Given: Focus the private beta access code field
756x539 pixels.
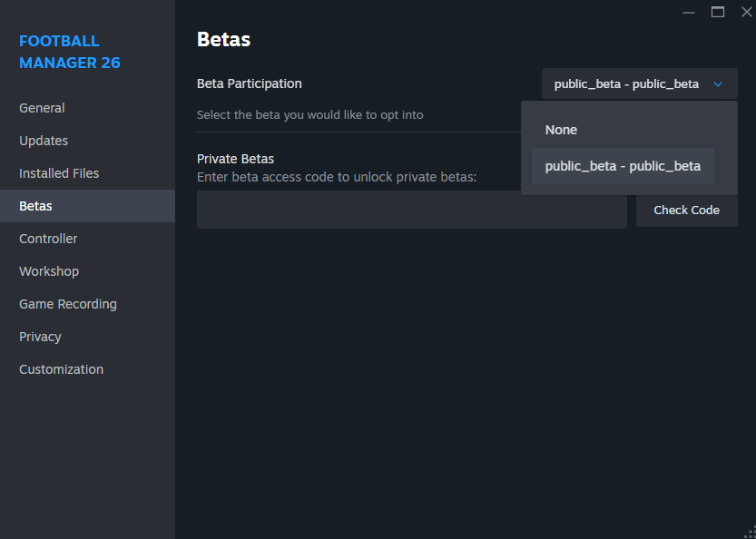Looking at the screenshot, I should coord(411,210).
